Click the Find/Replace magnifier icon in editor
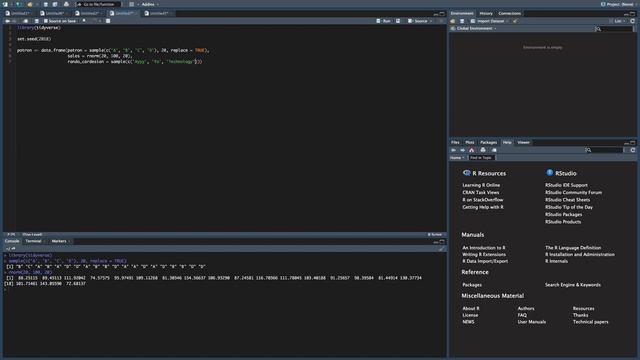640x360 pixels. point(84,21)
